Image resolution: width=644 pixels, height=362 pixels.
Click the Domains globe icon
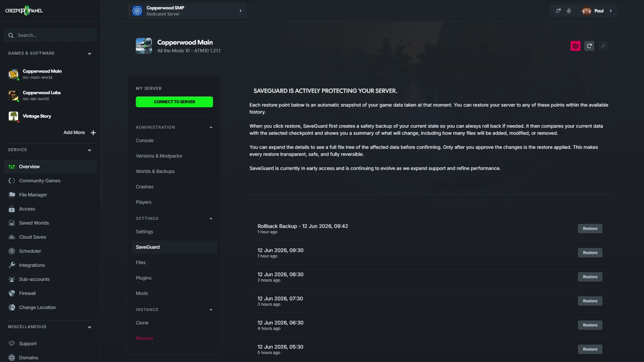[x=12, y=358]
